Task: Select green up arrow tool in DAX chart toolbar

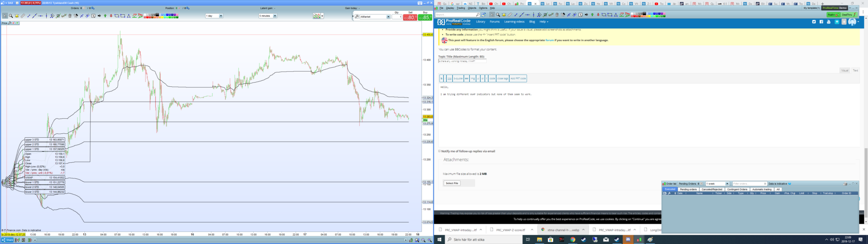Action: [105, 16]
